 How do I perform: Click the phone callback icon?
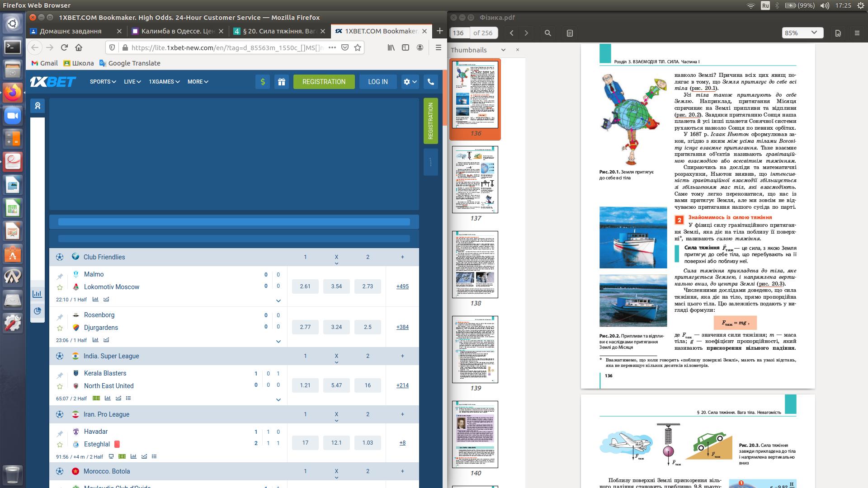[x=430, y=82]
